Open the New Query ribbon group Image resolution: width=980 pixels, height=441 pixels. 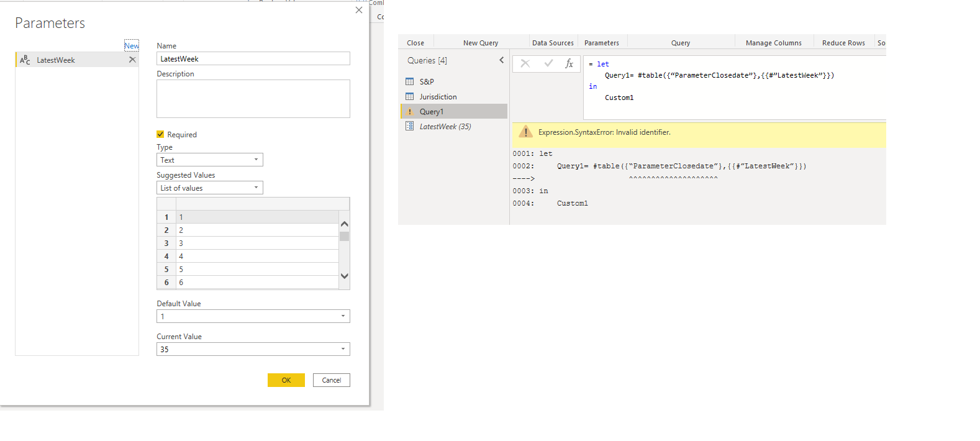(481, 43)
